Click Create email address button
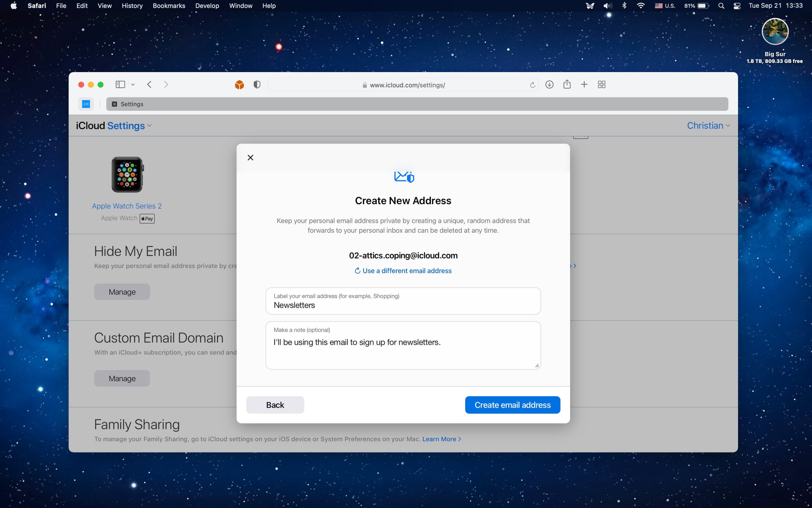This screenshot has height=508, width=812. click(512, 405)
